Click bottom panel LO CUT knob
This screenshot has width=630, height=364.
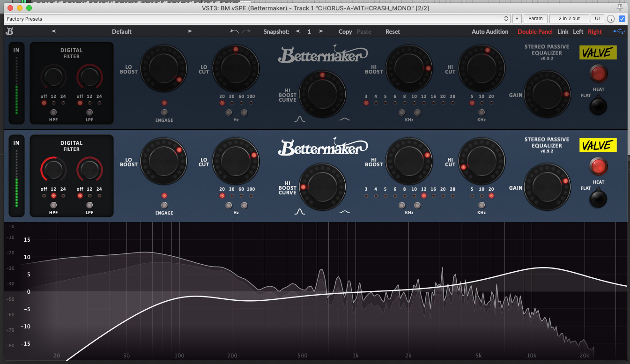tap(236, 161)
